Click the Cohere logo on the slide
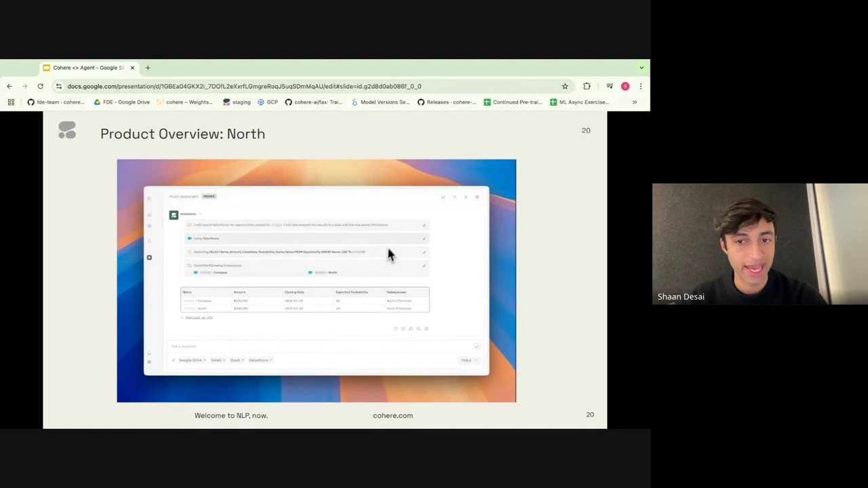 (67, 130)
